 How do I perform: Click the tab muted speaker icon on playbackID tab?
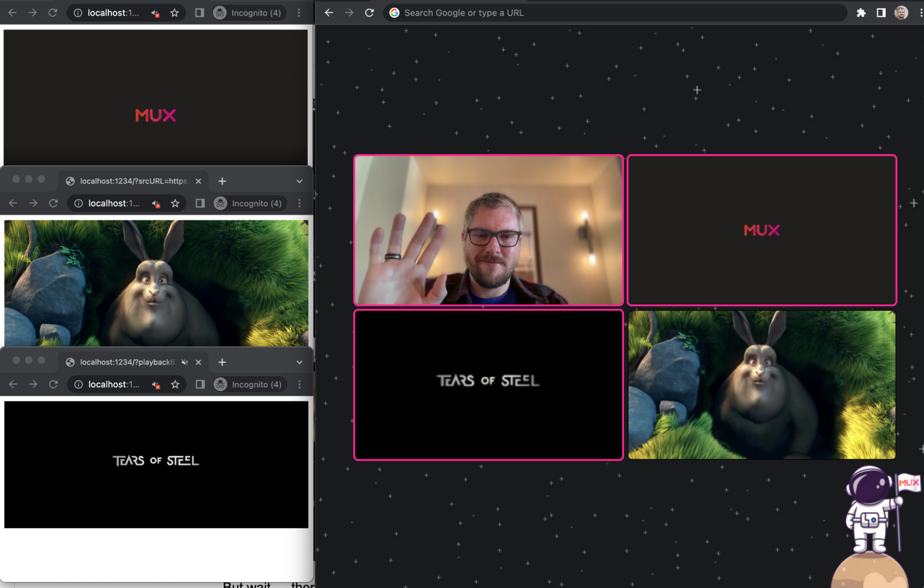coord(185,362)
